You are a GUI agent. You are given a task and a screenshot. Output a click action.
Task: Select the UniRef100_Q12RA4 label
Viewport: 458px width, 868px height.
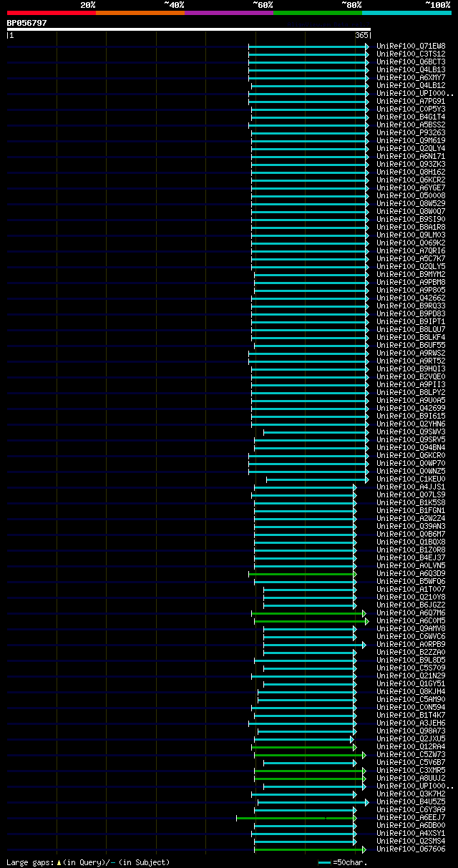[x=411, y=746]
